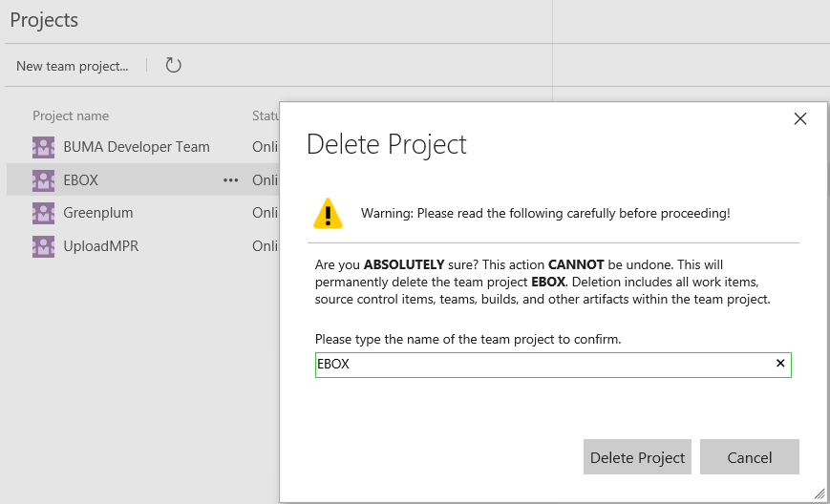This screenshot has width=830, height=504.
Task: Select the Greenplum project row
Action: pyautogui.click(x=98, y=213)
